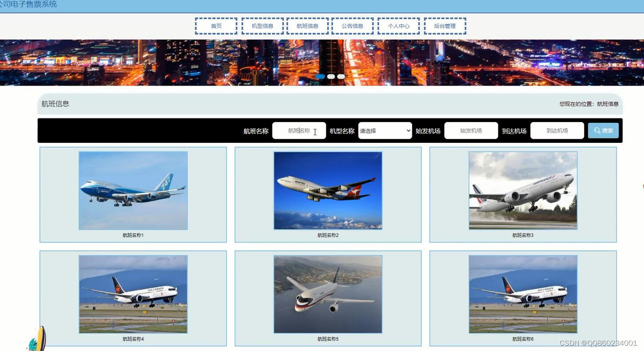644x351 pixels.
Task: Open the 航班名称3 Air France plane image
Action: pyautogui.click(x=523, y=191)
